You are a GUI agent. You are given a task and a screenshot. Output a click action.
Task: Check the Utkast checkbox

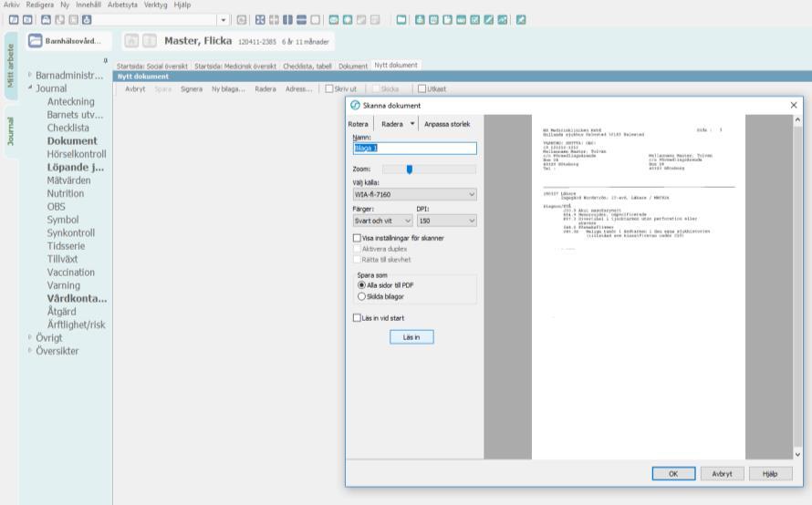422,89
